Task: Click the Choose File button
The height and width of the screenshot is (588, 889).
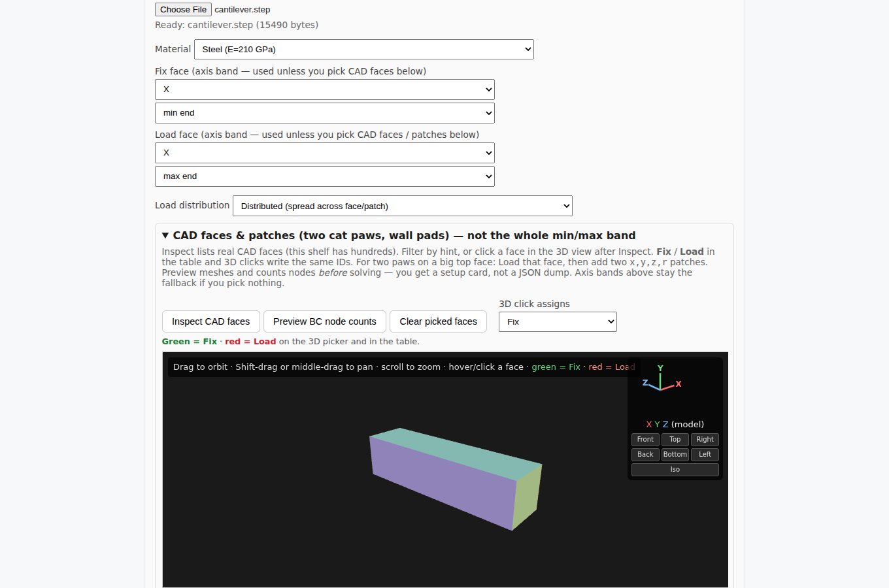Action: (x=183, y=9)
